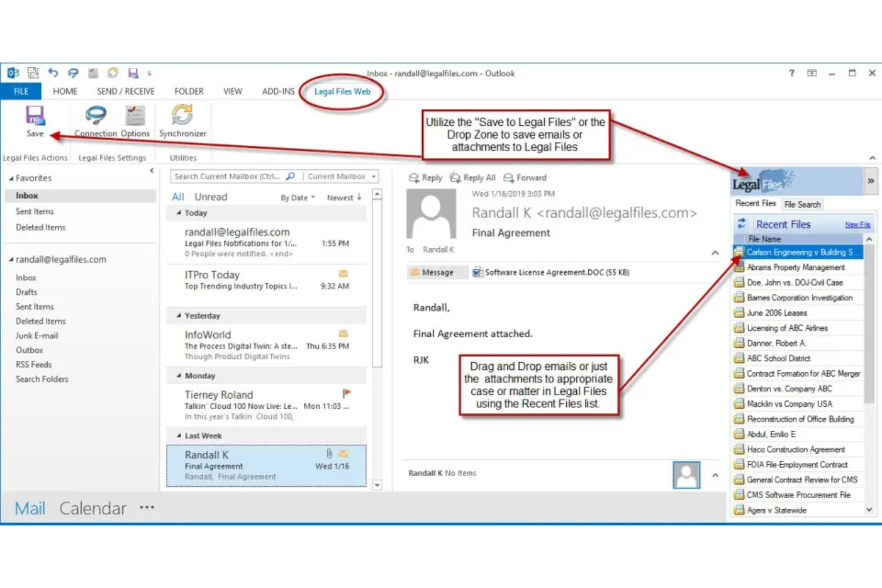Click the Outlook application icon in title bar
Image resolution: width=882 pixels, height=588 pixels.
13,73
